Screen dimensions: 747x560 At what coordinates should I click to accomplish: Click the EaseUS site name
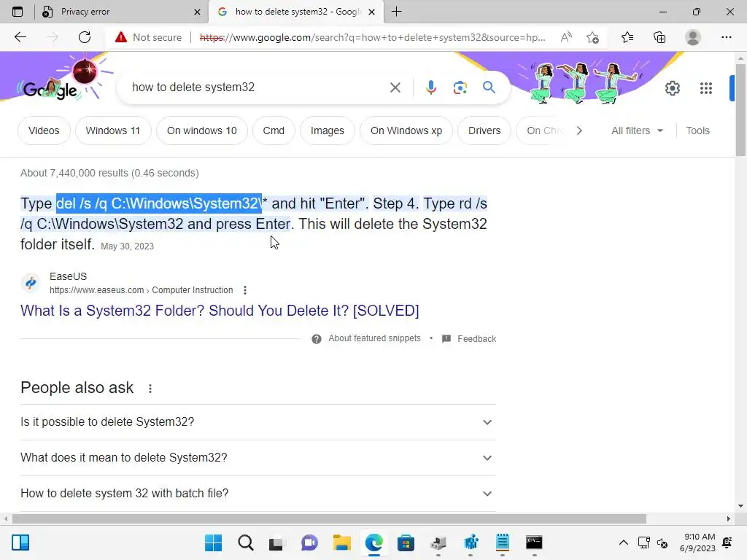(x=68, y=276)
